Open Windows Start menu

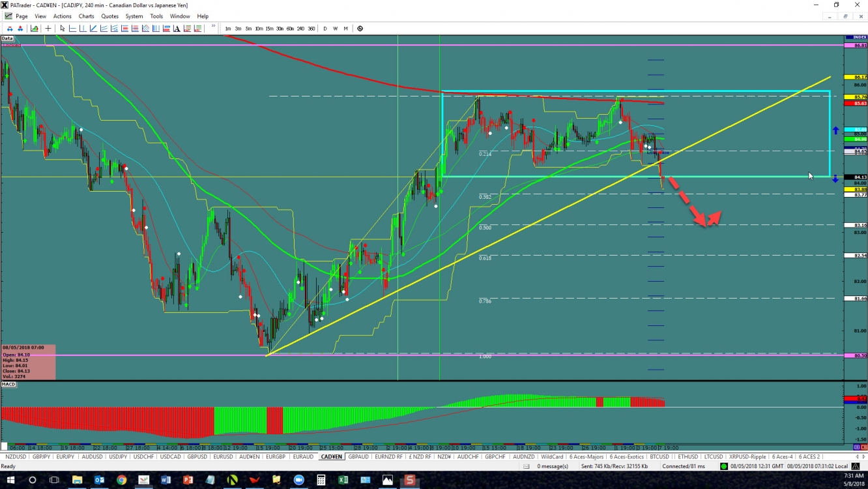tap(9, 481)
